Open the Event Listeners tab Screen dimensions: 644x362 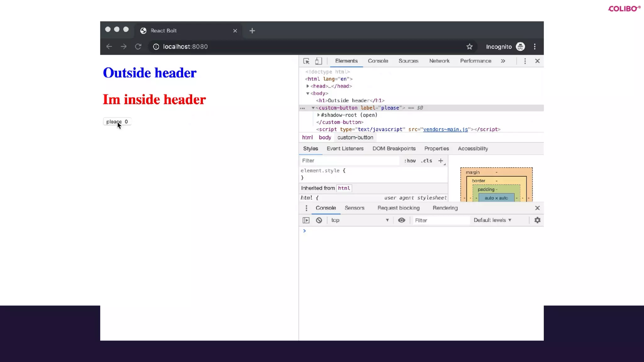pos(345,149)
